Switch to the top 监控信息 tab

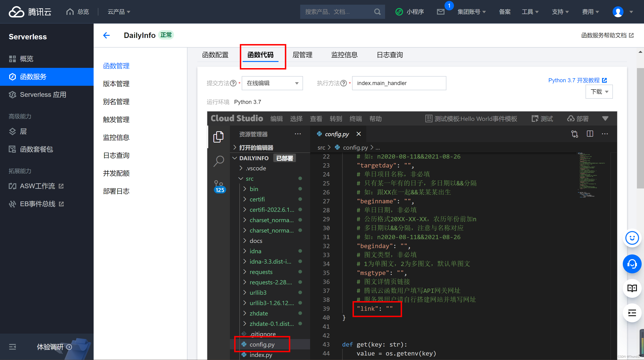(x=344, y=55)
